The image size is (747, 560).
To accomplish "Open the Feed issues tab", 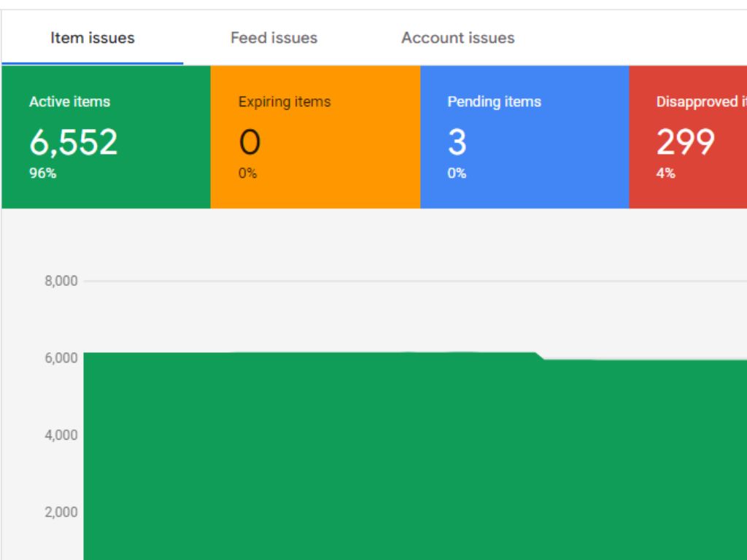I will pyautogui.click(x=274, y=38).
